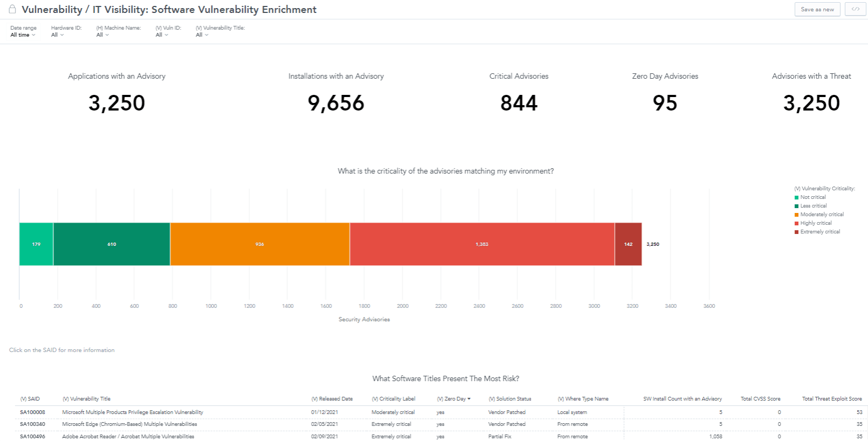The width and height of the screenshot is (868, 441).
Task: Click the Zero Day column sort arrow
Action: click(469, 399)
